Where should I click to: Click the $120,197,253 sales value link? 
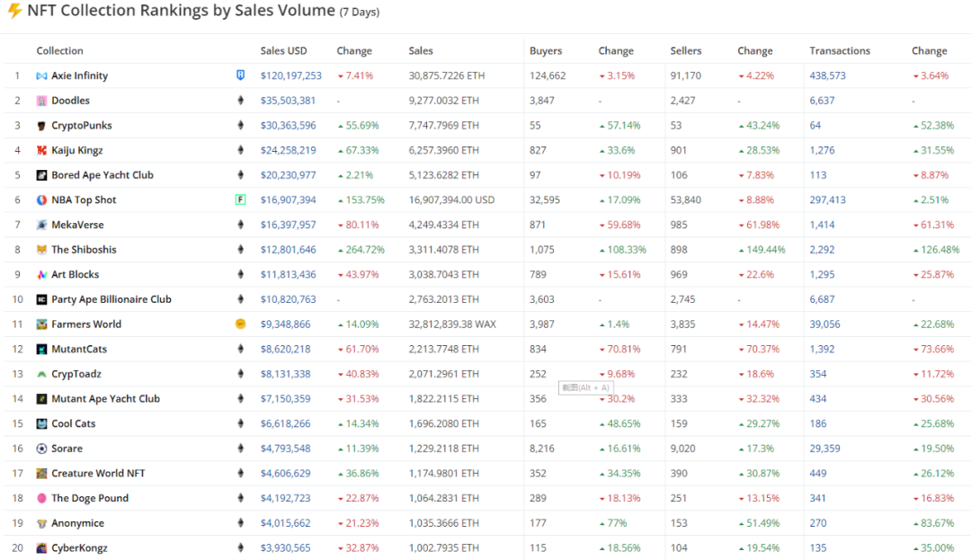coord(291,76)
